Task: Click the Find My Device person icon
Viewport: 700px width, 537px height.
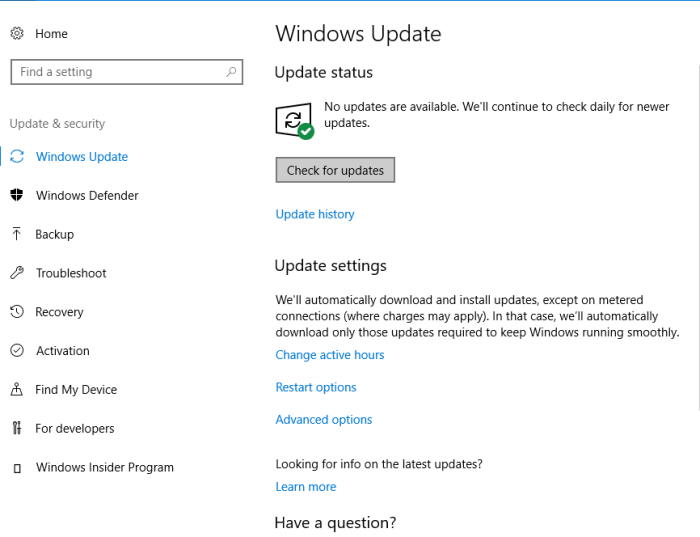Action: pos(17,389)
